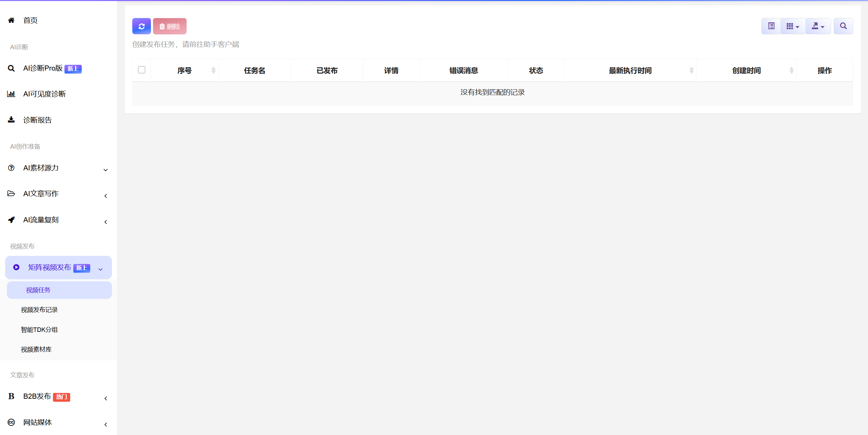
Task: Click the 新上 badge on AI诊断Pro版
Action: click(x=73, y=69)
